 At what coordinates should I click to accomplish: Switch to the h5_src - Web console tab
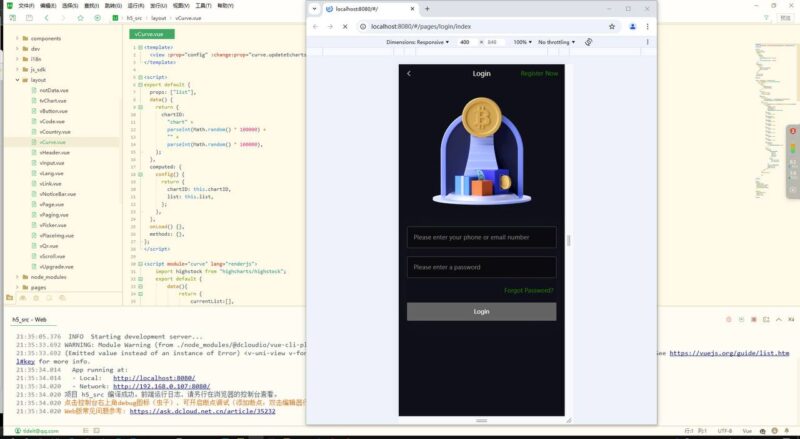pos(29,320)
